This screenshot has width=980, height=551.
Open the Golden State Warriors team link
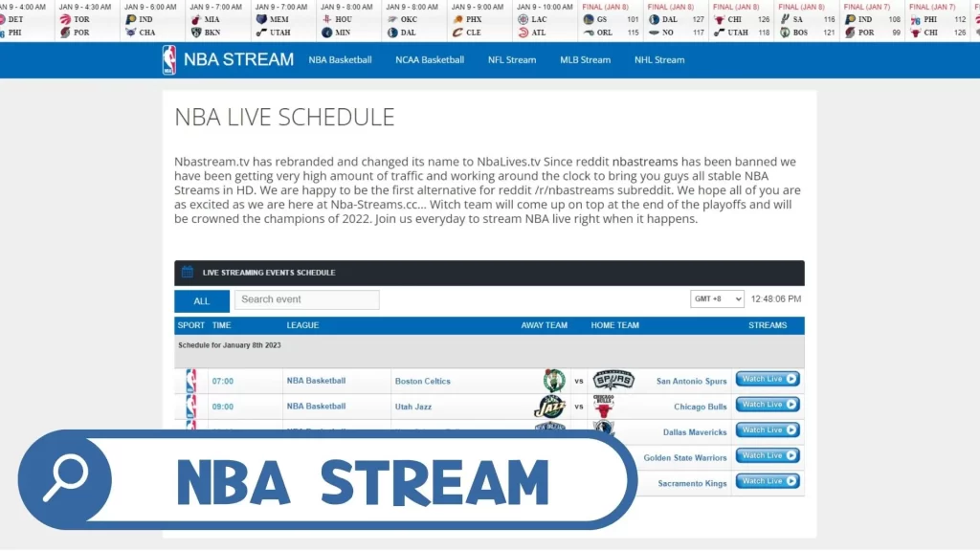(684, 458)
